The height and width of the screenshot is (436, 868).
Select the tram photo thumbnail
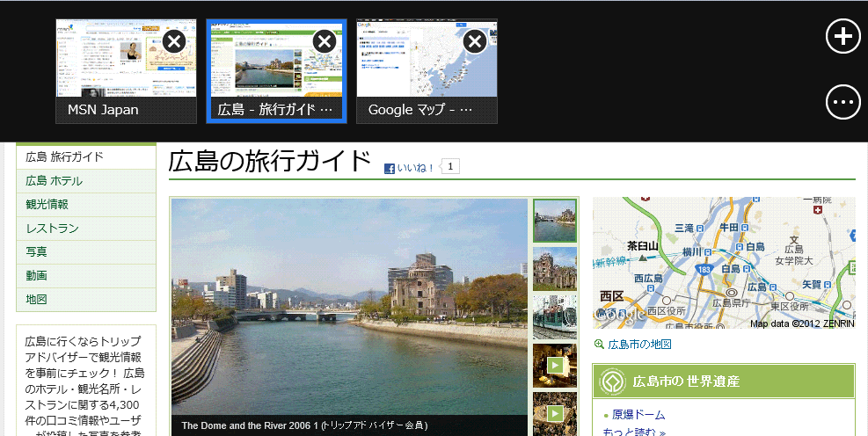coord(555,316)
